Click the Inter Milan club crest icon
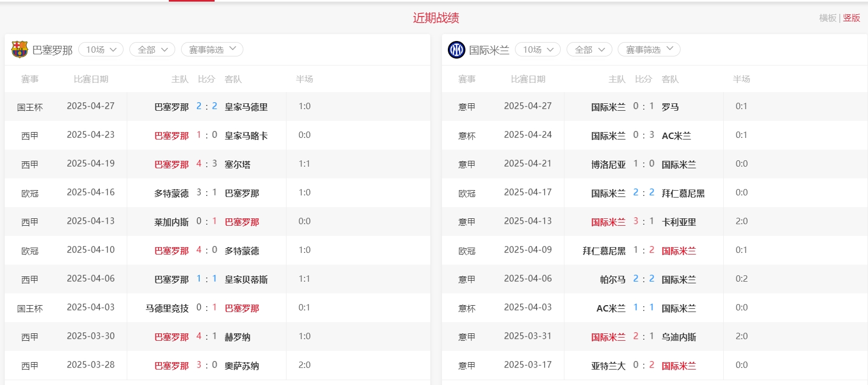 point(456,50)
